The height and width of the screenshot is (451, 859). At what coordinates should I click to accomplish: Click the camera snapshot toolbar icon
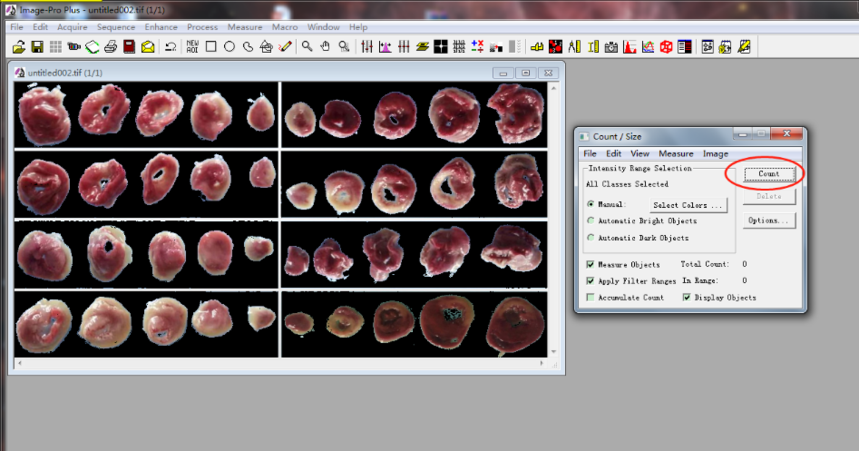click(x=610, y=46)
